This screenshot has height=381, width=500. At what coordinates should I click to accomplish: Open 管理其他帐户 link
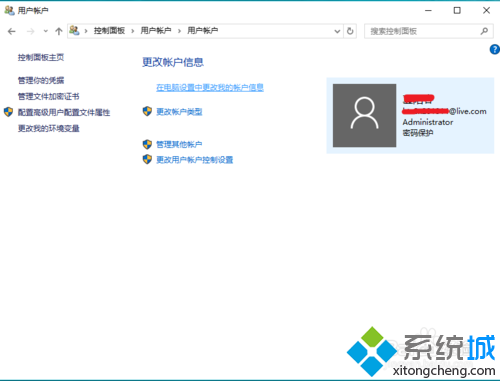coord(179,144)
